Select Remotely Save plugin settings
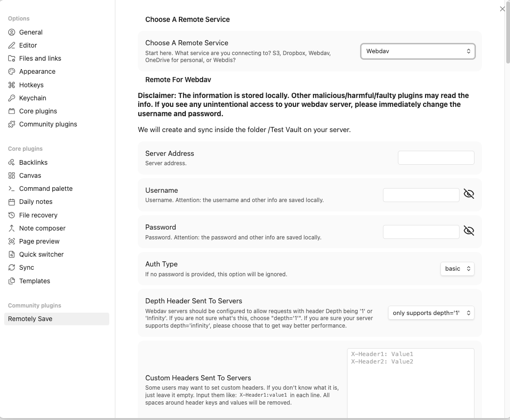This screenshot has height=420, width=510. 57,319
